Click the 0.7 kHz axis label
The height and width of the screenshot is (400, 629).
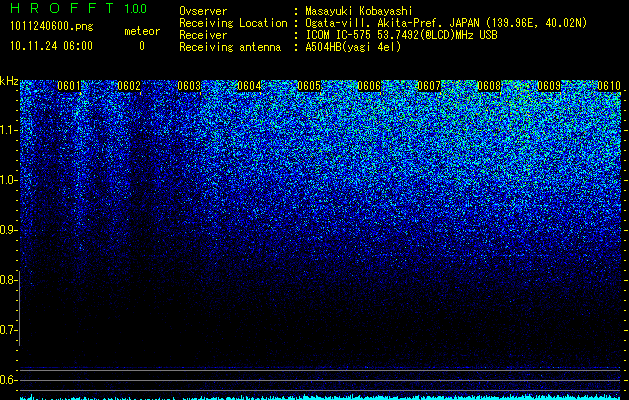8,330
